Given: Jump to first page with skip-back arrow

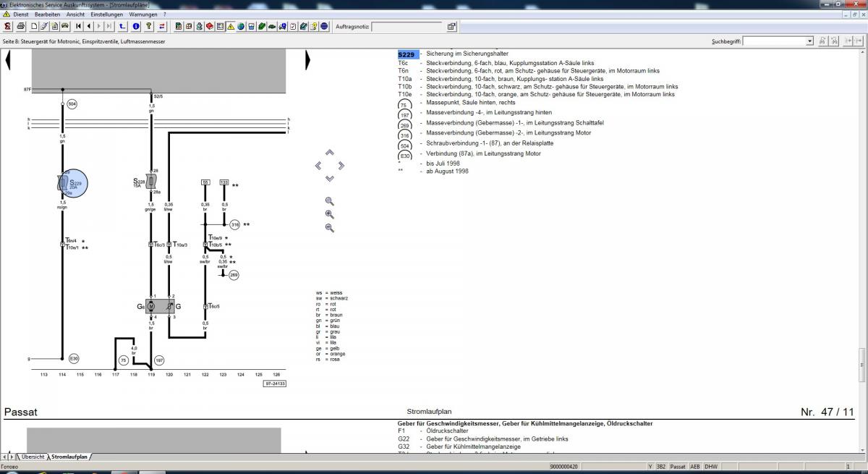Looking at the screenshot, I should [x=79, y=27].
